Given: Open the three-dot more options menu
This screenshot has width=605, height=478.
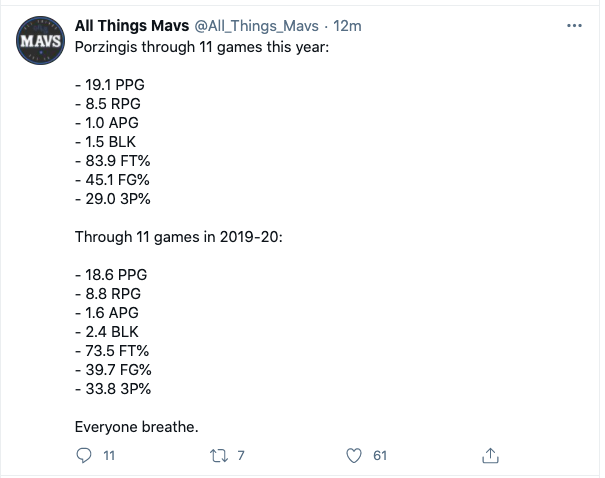Looking at the screenshot, I should click(x=573, y=24).
